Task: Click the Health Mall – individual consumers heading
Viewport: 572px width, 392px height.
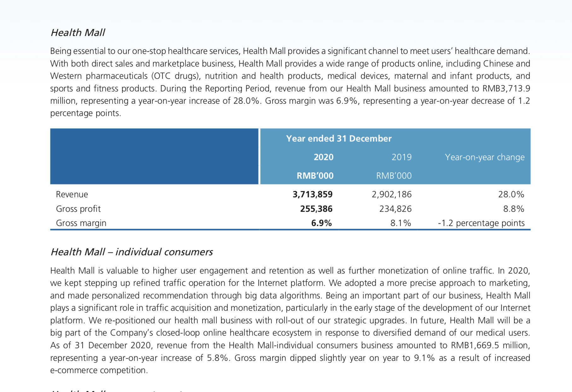Action: [x=131, y=252]
